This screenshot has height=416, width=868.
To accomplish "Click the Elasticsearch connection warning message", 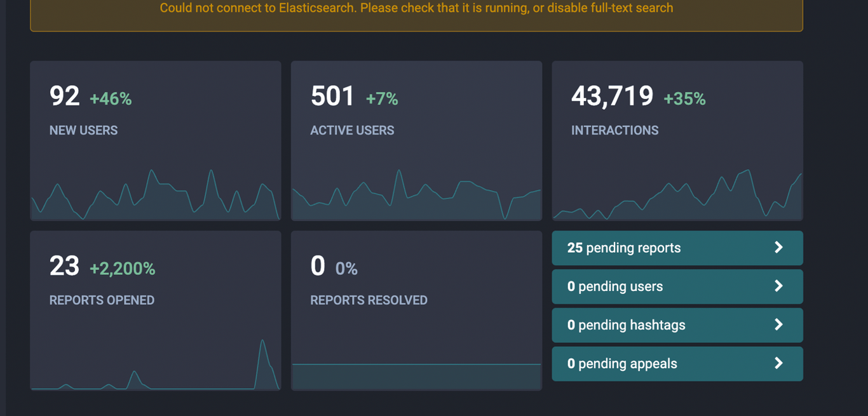I will coord(416,8).
